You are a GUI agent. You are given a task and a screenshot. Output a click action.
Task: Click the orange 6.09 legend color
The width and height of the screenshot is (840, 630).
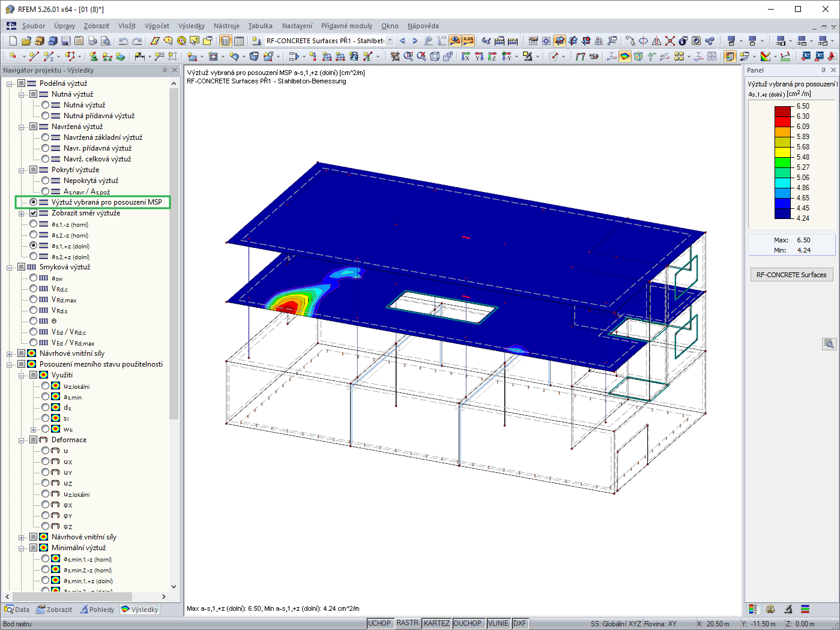(783, 131)
